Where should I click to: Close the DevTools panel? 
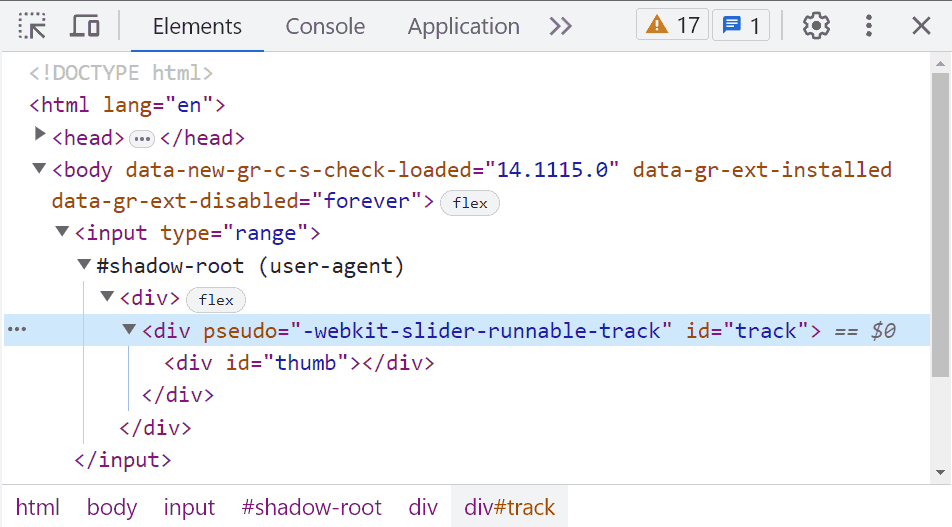(921, 26)
